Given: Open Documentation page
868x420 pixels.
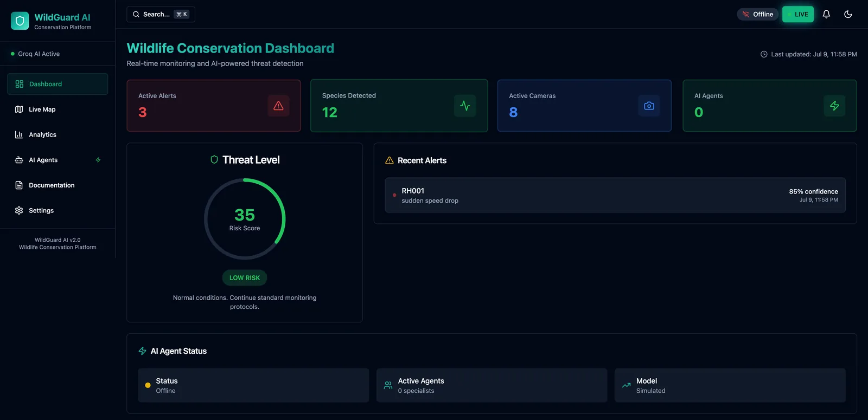Looking at the screenshot, I should [58, 185].
